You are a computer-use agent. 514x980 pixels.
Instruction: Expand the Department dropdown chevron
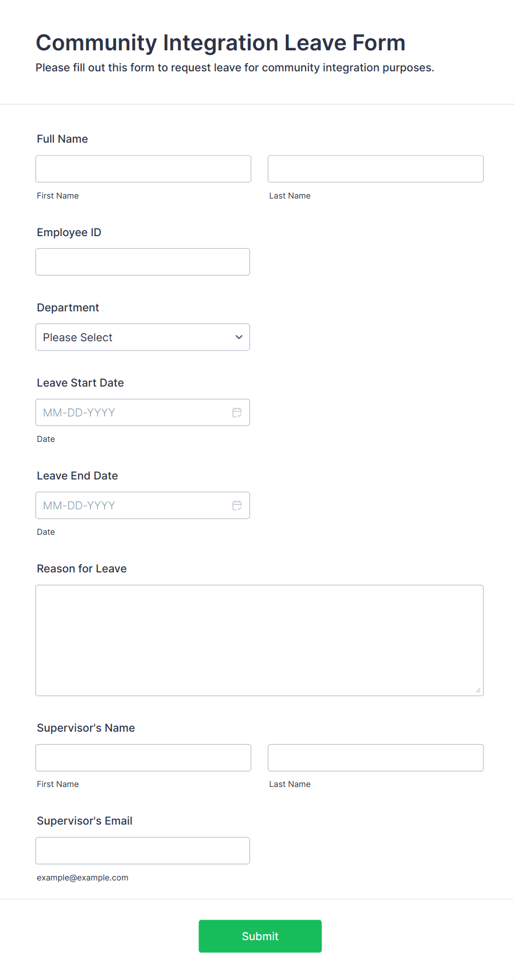tap(239, 337)
